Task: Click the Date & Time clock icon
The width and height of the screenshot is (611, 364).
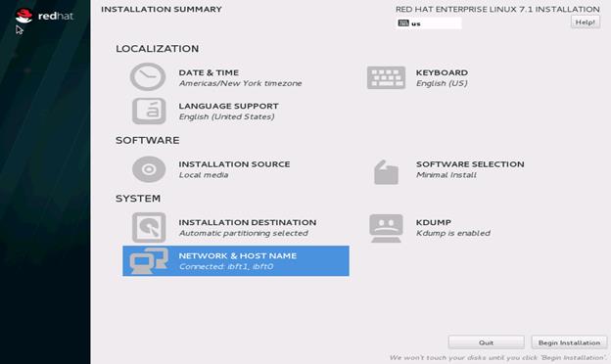Action: point(148,77)
